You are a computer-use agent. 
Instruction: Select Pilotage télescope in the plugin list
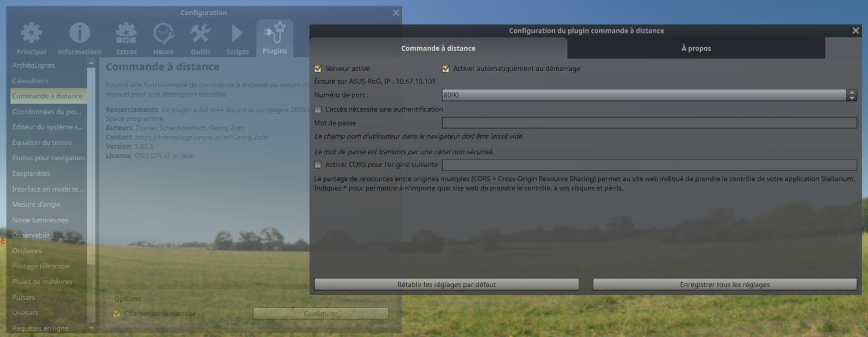[41, 266]
